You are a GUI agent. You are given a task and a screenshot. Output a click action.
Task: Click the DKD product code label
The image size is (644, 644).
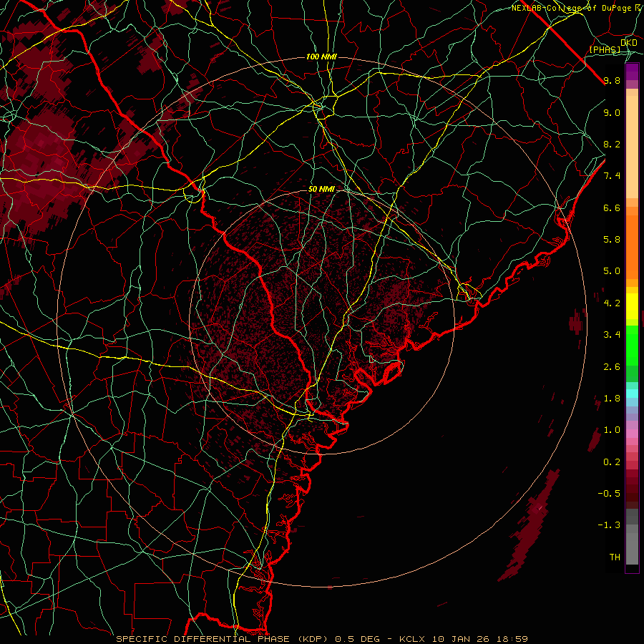[629, 42]
